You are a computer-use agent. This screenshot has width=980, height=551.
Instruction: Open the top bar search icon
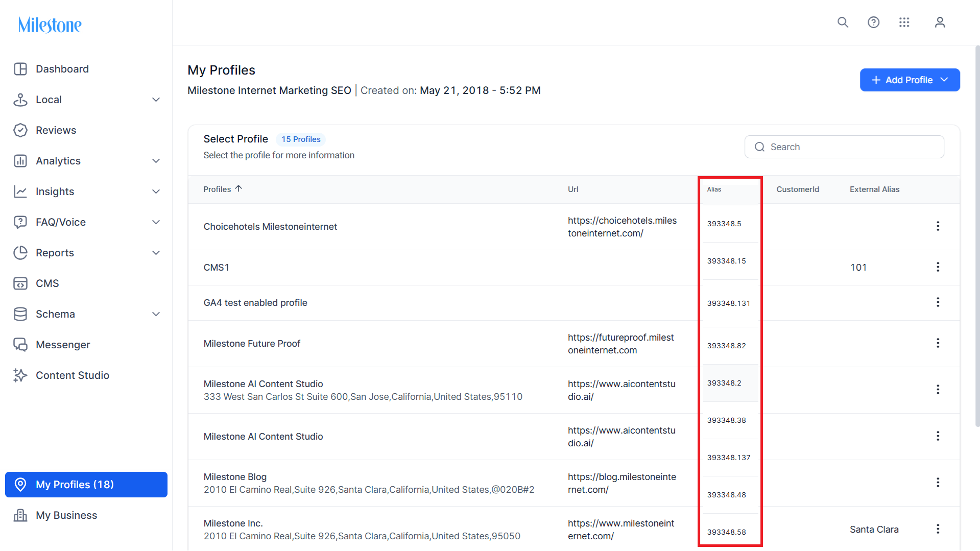(843, 22)
